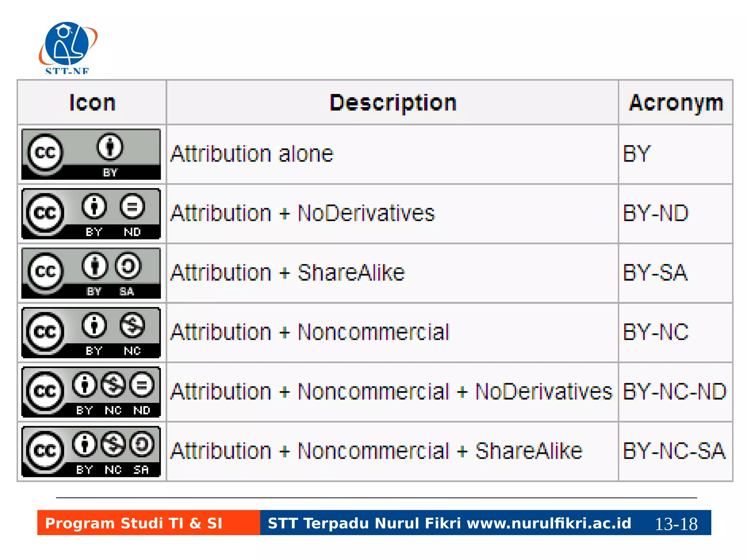Click the www.nurulfikri.ac.id footer text
The width and height of the screenshot is (747, 560).
point(549,523)
